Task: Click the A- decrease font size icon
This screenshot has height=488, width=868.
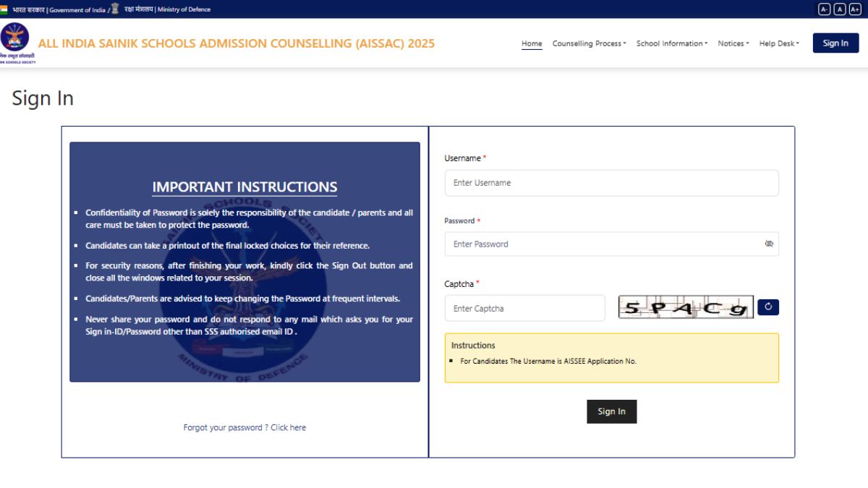Action: (824, 9)
